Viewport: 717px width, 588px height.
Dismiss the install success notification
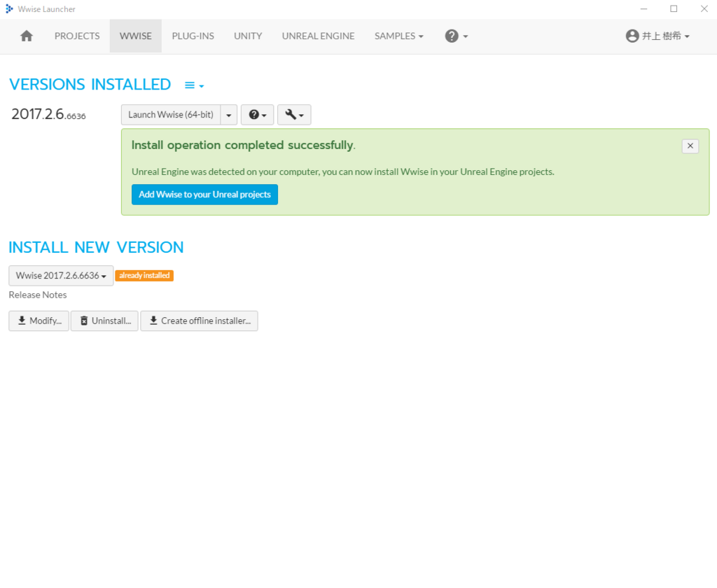pyautogui.click(x=690, y=146)
